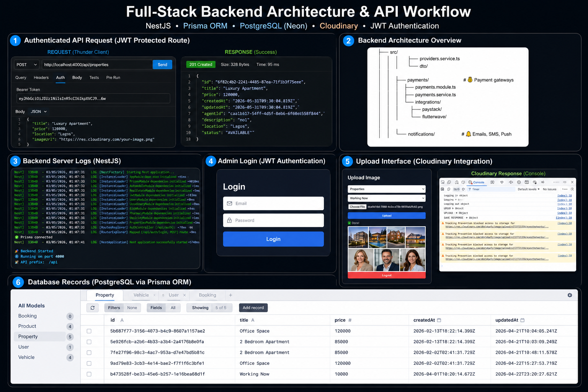Click the Choose File button
The image size is (588, 392).
357,207
